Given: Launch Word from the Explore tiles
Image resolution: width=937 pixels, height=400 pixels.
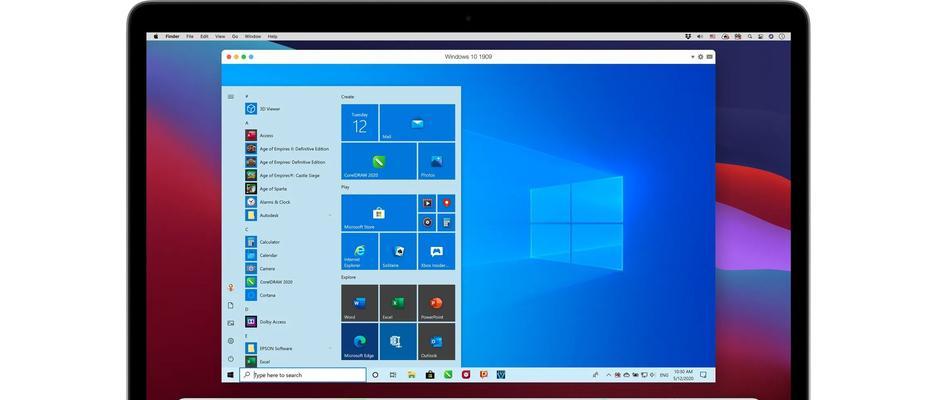Looking at the screenshot, I should point(360,303).
